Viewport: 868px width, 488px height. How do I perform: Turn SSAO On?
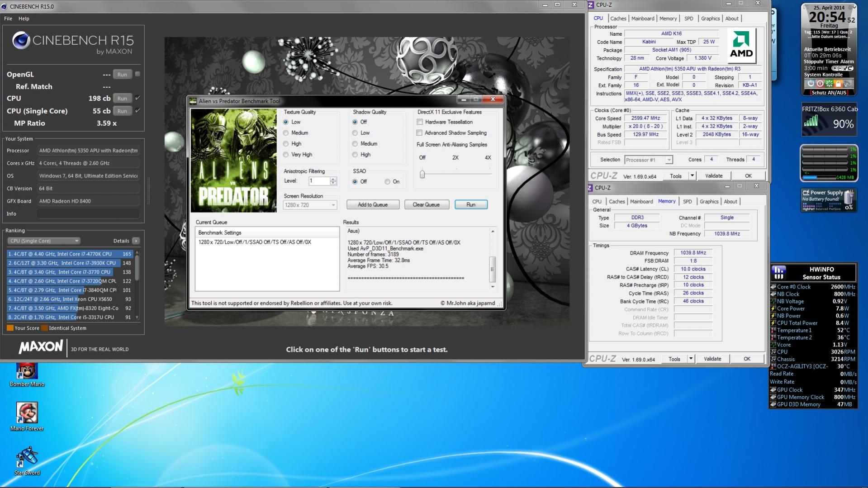(x=387, y=182)
